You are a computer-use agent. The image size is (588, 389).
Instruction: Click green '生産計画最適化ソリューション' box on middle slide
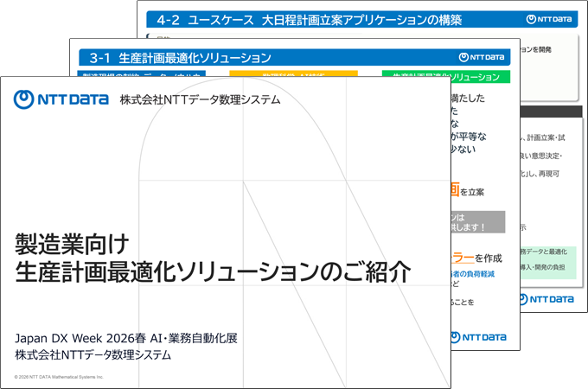pos(446,76)
